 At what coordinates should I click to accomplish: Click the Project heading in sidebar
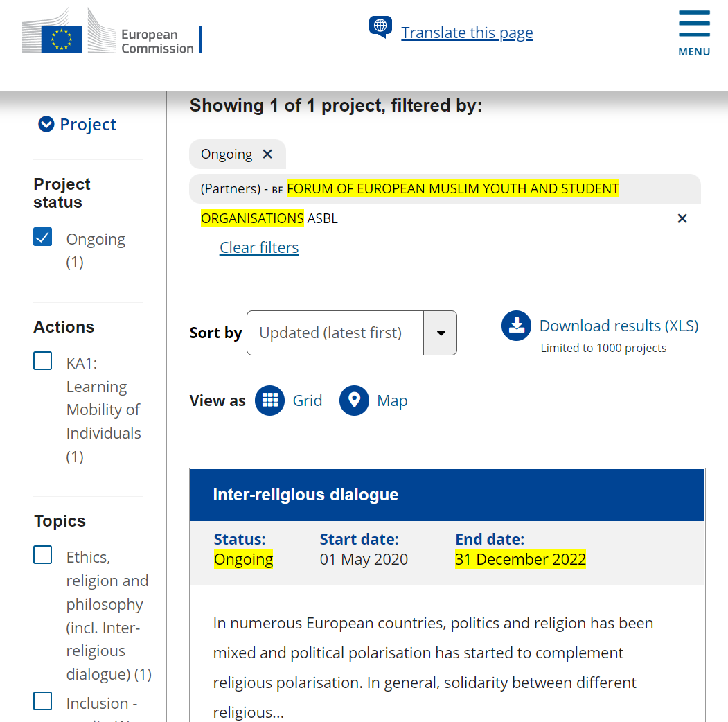click(88, 125)
